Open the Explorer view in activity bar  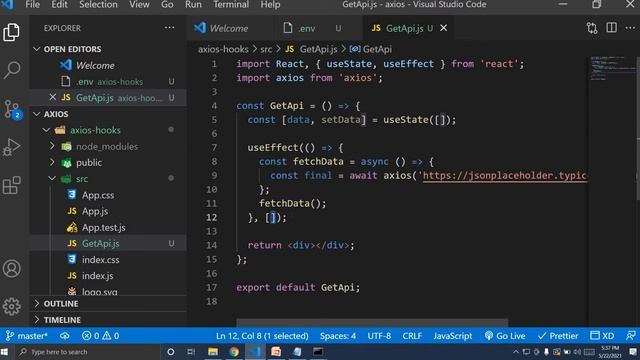(x=11, y=32)
